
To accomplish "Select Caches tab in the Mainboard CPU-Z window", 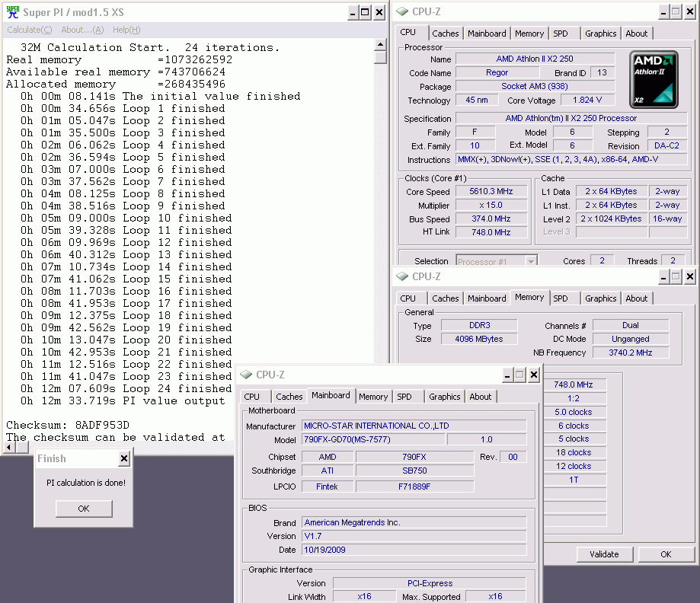I will 289,397.
